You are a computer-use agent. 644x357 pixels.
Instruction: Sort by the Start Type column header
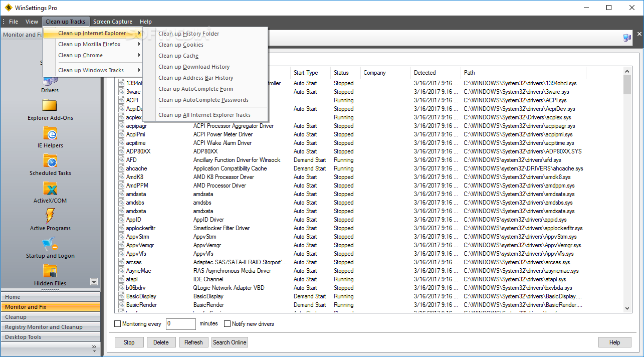point(310,73)
